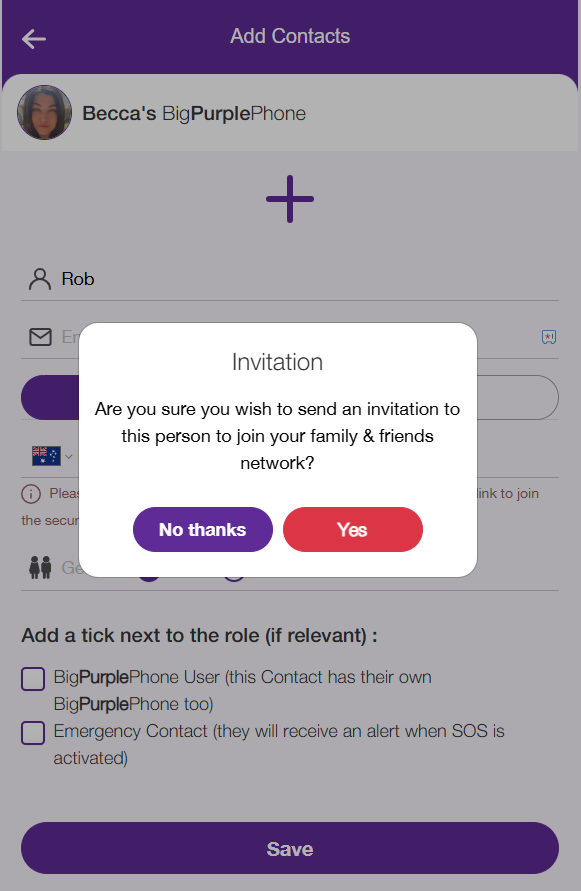This screenshot has height=891, width=581.
Task: Click the envelope email icon
Action: click(40, 337)
